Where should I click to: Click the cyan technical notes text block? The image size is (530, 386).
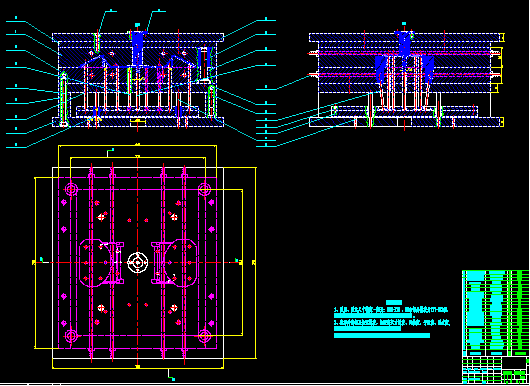pos(392,322)
